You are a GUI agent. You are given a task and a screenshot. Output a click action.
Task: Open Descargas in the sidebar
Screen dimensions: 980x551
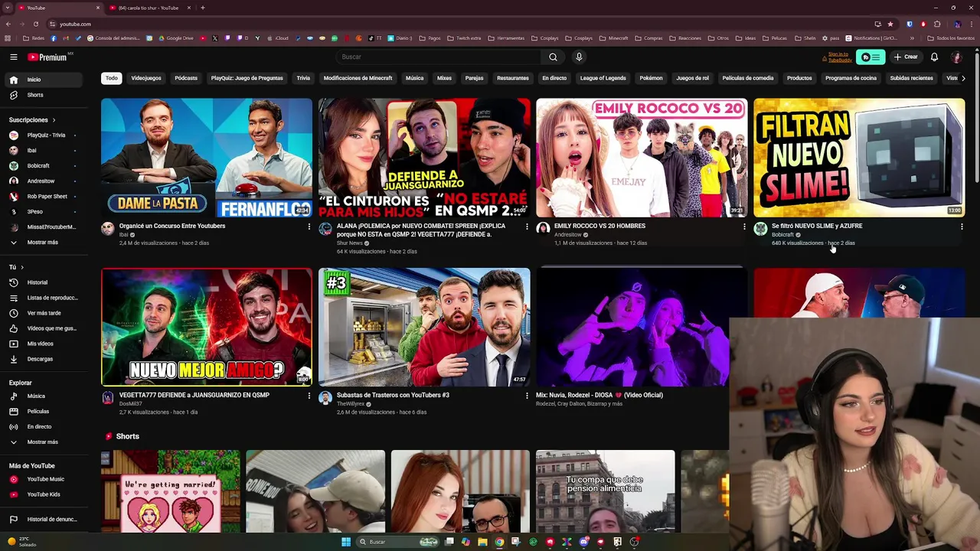pos(44,359)
